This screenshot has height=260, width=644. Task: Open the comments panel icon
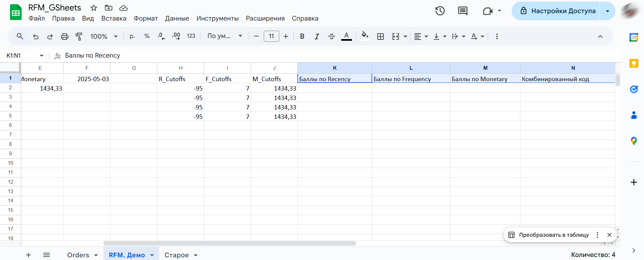(462, 11)
